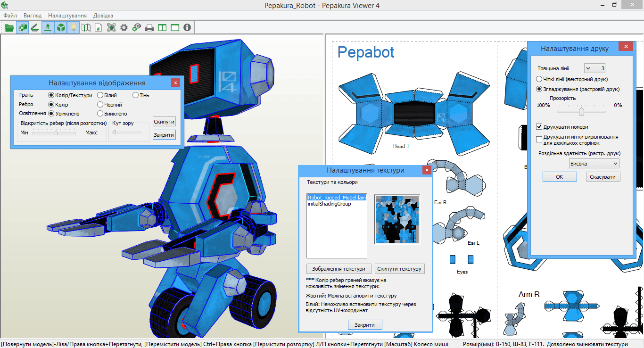Switch to split two-pane view icon
This screenshot has height=348, width=644.
click(x=162, y=27)
